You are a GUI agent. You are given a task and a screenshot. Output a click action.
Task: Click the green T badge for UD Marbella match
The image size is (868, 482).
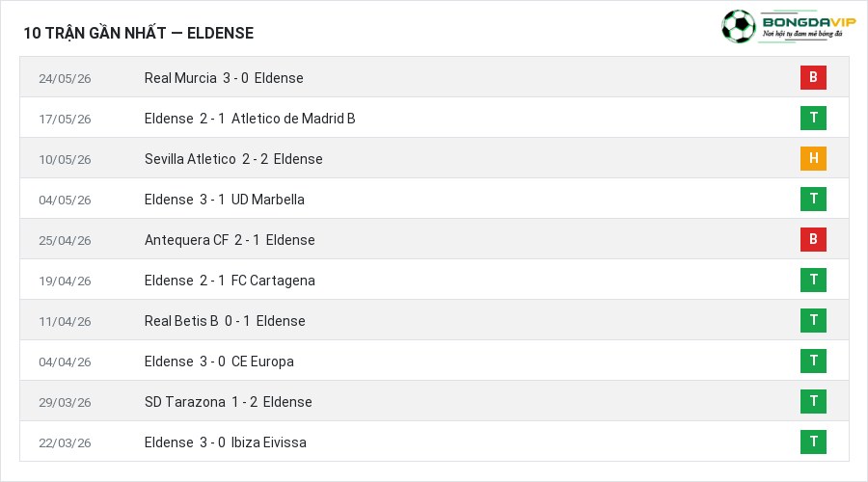pos(813,199)
